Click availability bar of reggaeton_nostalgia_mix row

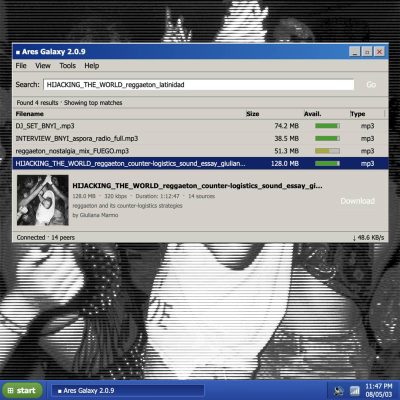[x=327, y=151]
